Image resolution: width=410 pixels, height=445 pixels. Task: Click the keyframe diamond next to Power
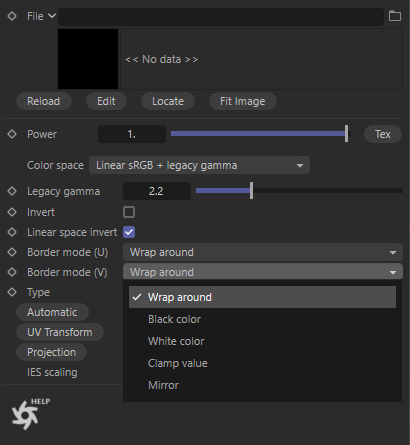point(12,134)
